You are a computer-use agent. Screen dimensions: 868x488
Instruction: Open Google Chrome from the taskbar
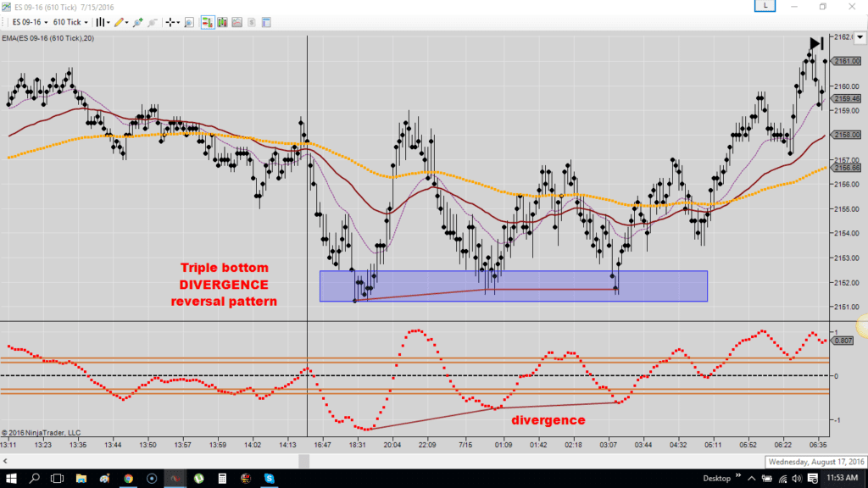(129, 478)
